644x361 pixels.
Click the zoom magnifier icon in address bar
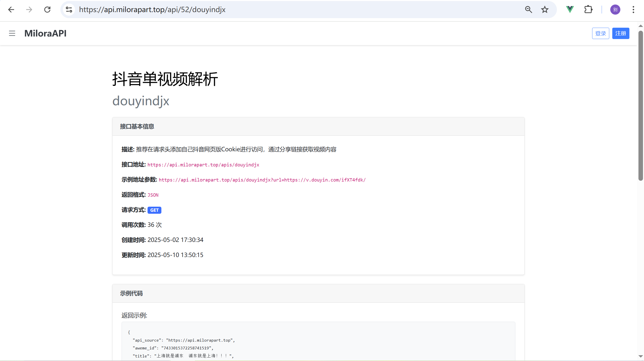pos(528,10)
